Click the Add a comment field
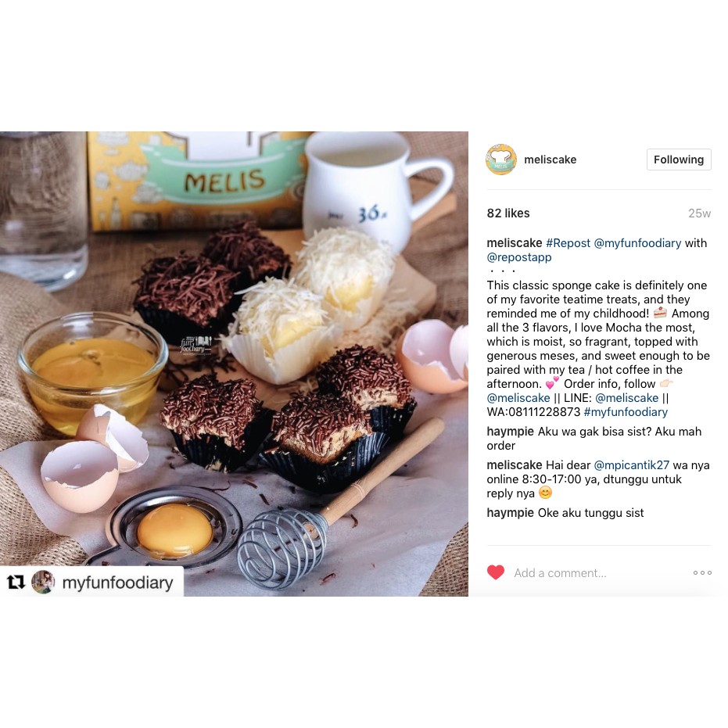 click(560, 573)
